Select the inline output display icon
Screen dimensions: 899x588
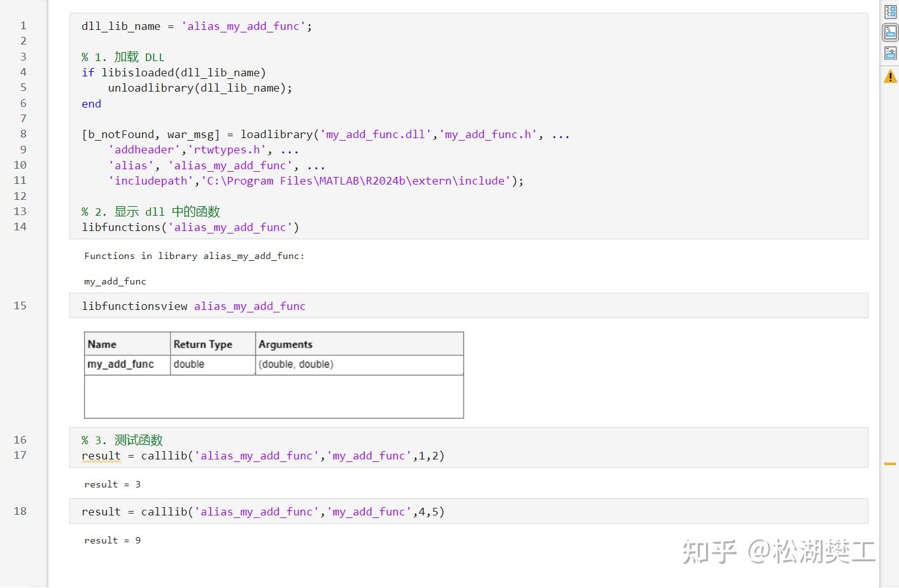coord(890,32)
